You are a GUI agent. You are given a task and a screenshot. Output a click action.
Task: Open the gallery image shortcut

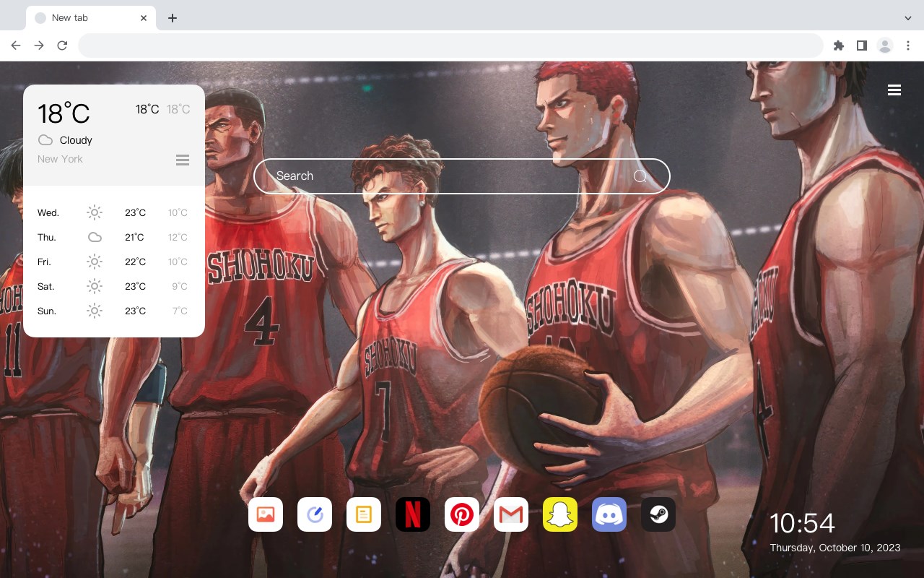[x=266, y=514]
